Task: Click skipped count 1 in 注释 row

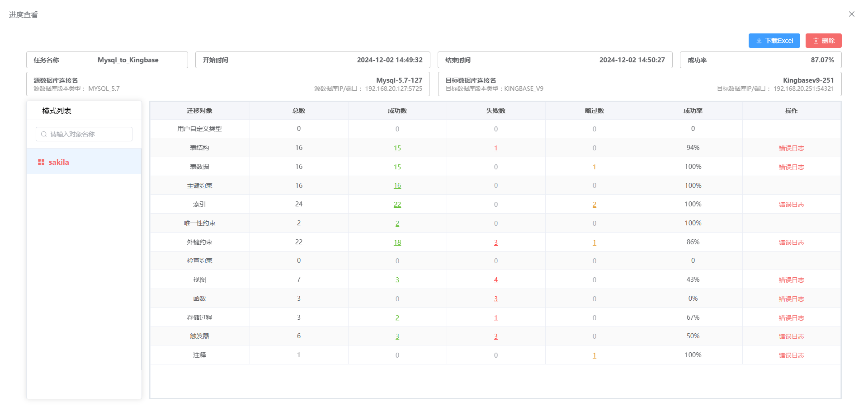Action: 594,355
